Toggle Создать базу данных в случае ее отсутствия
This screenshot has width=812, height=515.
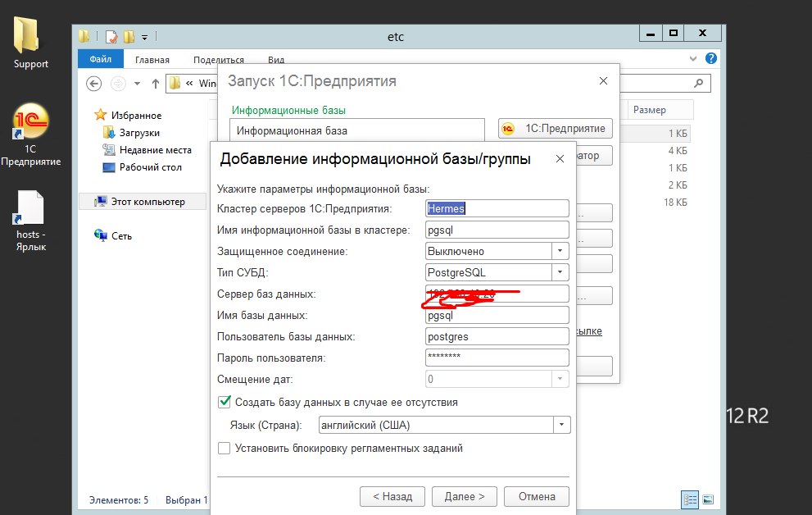(x=225, y=402)
